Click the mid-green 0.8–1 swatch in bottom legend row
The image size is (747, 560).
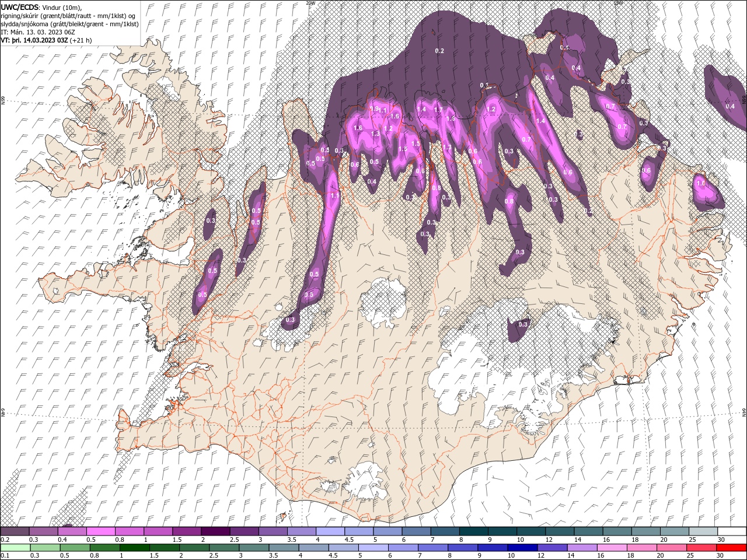click(x=106, y=547)
